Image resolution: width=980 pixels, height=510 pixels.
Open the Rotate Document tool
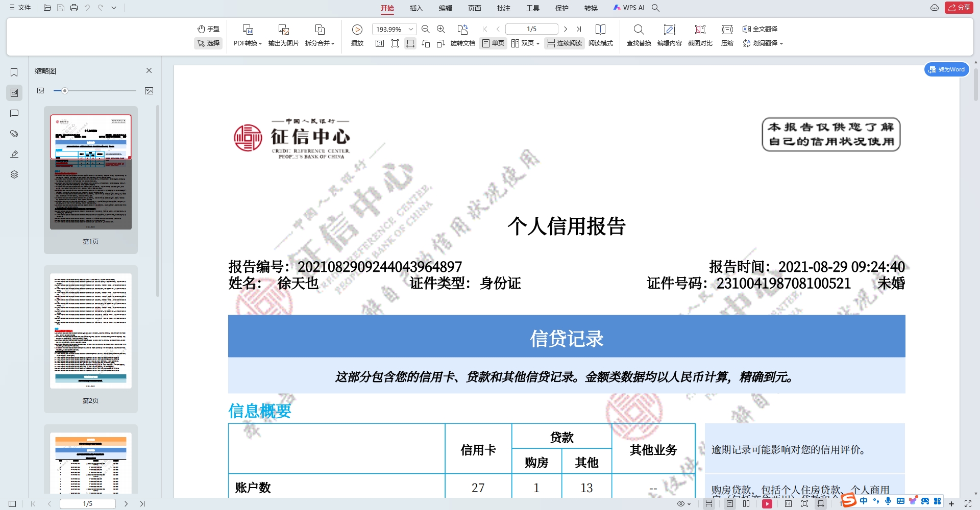462,30
